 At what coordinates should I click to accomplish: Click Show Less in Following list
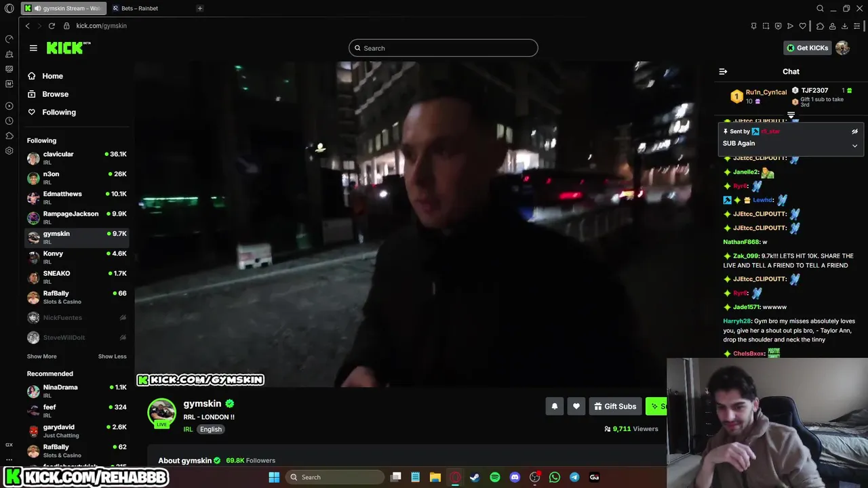point(112,357)
